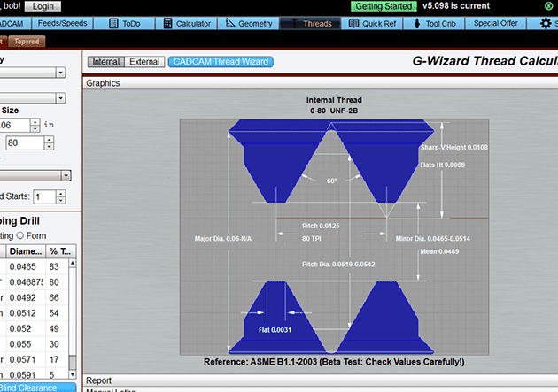Click the drill table scrollbar thumb
The height and width of the screenshot is (392, 558).
tap(73, 362)
